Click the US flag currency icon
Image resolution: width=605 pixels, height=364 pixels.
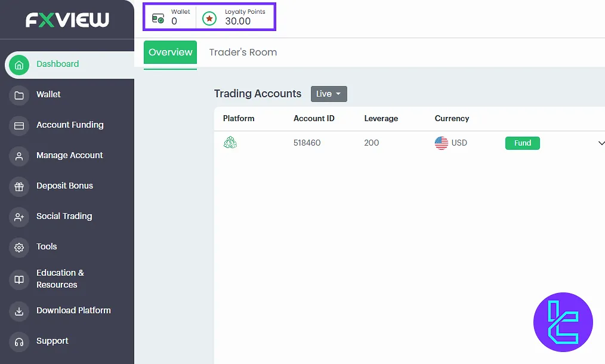point(441,143)
